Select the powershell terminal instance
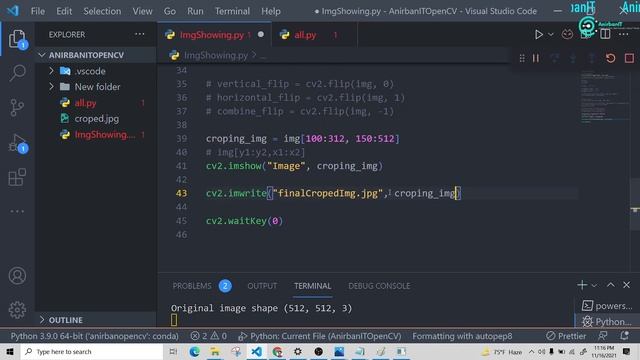 click(x=607, y=306)
